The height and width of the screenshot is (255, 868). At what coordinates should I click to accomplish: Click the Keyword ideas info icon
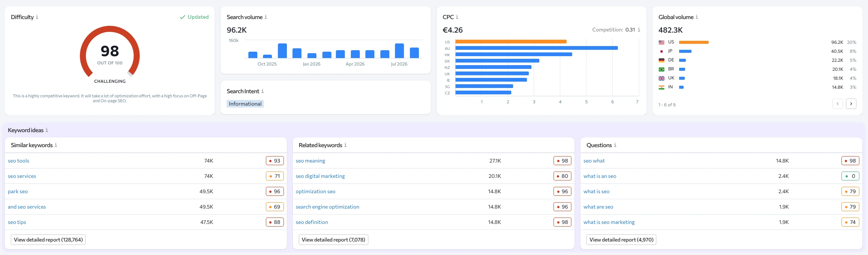click(x=47, y=130)
